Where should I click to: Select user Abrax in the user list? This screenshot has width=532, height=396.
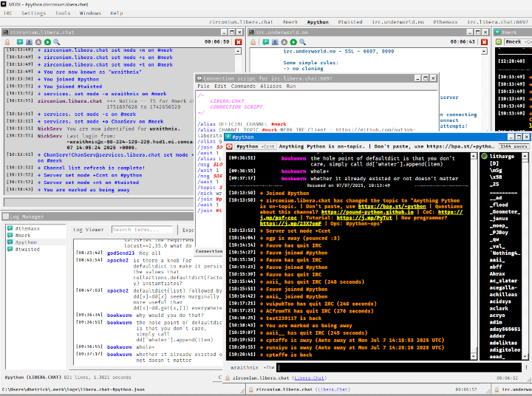click(497, 274)
